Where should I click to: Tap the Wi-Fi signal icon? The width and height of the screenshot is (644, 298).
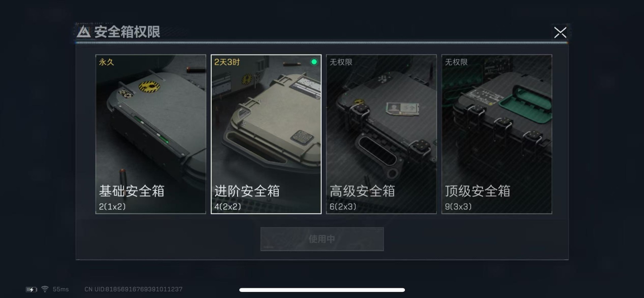45,289
